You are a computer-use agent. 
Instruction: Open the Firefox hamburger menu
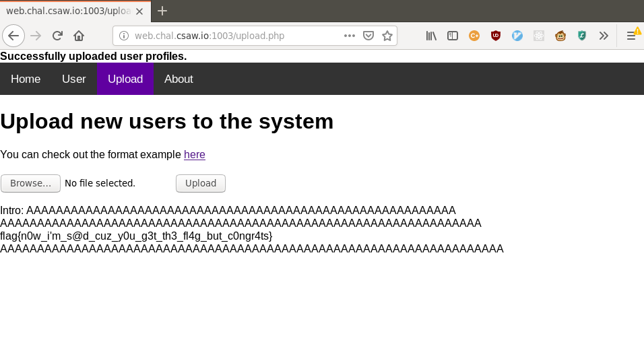[x=631, y=36]
